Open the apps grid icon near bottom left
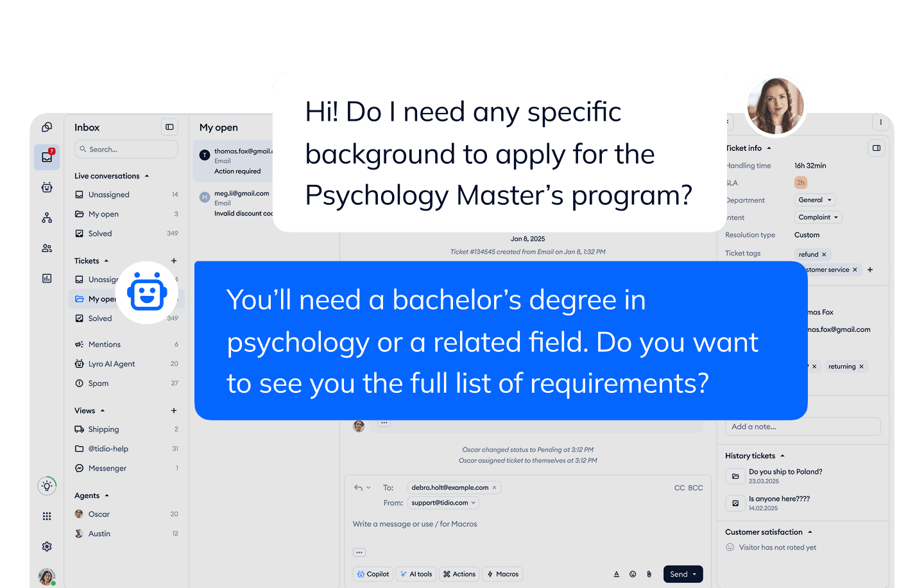Viewport: 924px width, 588px height. 46,516
